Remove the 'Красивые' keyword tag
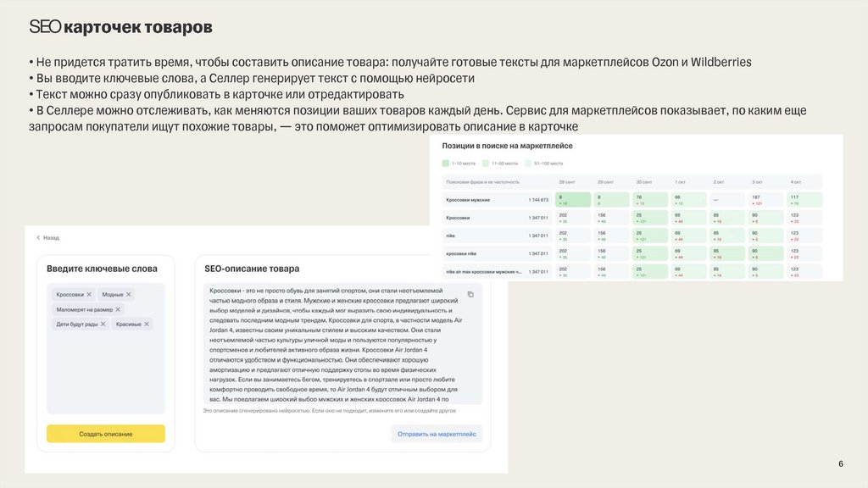Viewport: 868px width, 488px height. (147, 324)
